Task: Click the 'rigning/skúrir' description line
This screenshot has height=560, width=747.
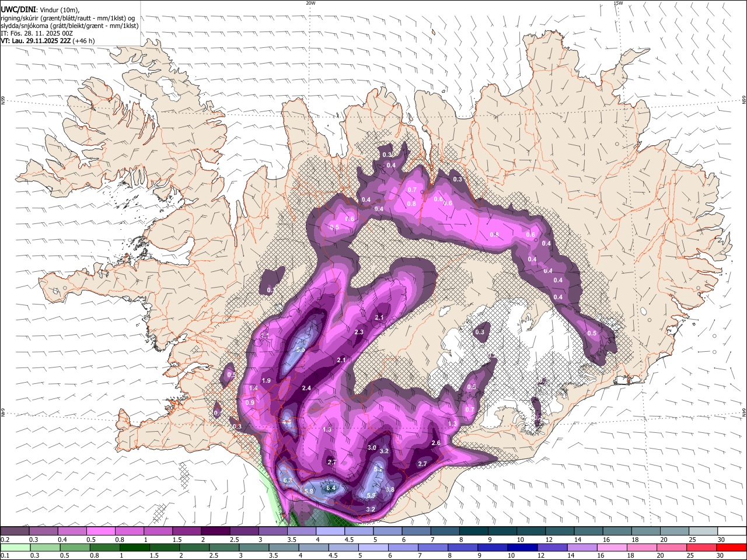Action: tap(68, 18)
